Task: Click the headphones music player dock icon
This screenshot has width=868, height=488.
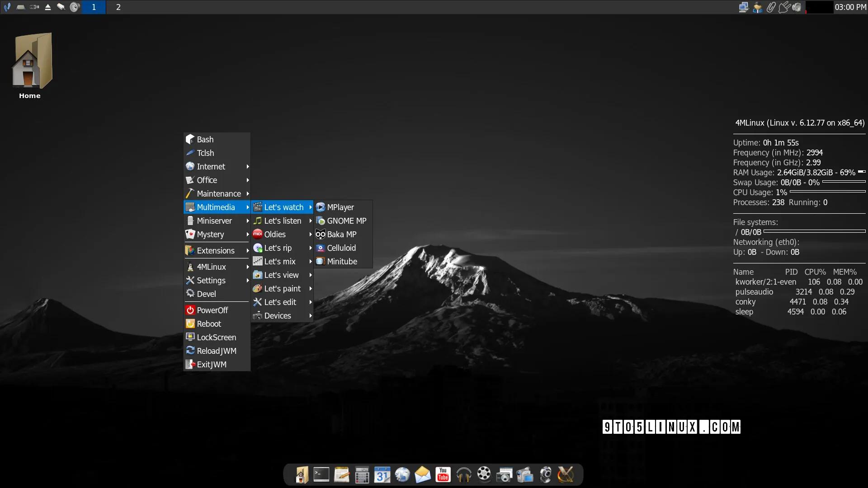Action: (463, 474)
